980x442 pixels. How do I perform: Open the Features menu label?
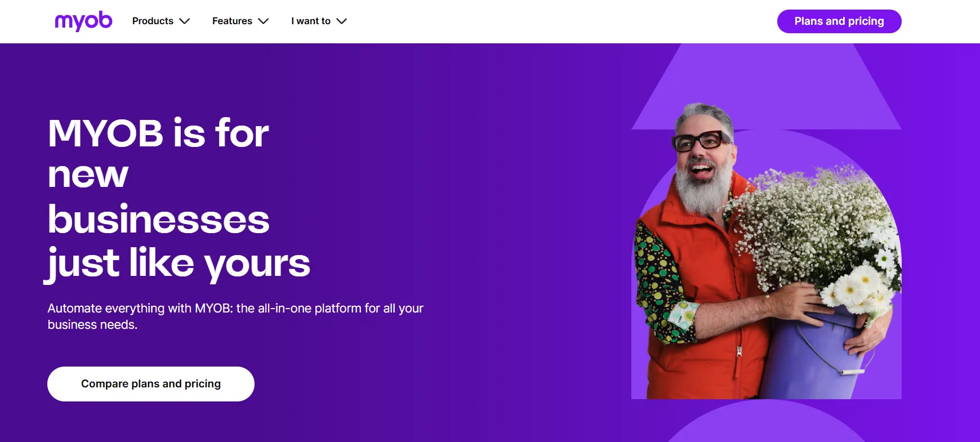pyautogui.click(x=232, y=21)
